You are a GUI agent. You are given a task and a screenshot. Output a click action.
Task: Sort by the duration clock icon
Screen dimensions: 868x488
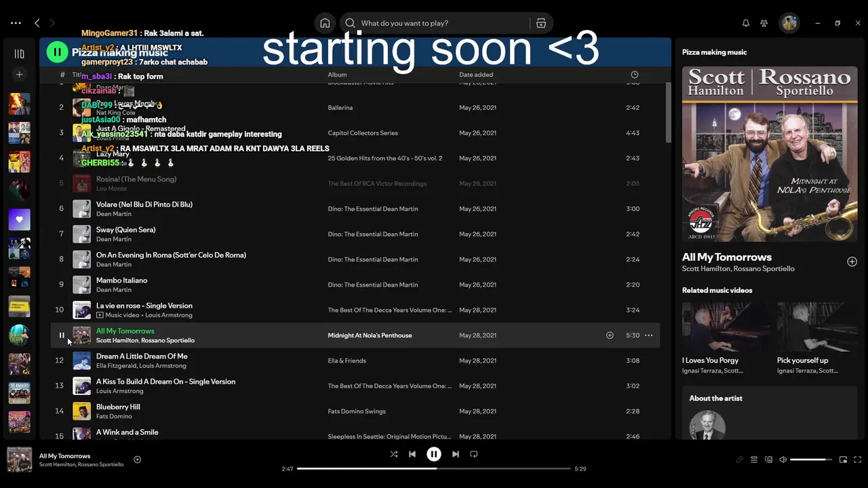point(635,75)
